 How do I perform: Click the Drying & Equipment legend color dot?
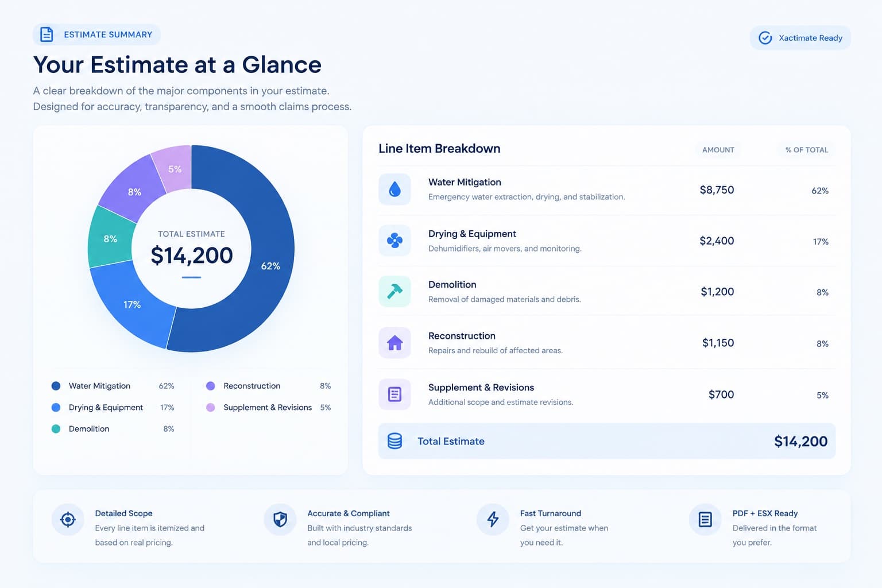(56, 407)
